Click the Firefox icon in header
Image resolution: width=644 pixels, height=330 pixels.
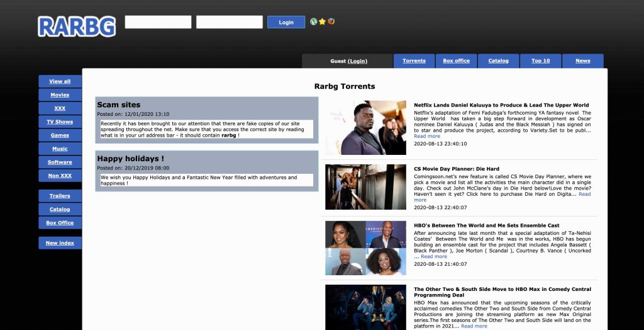331,21
